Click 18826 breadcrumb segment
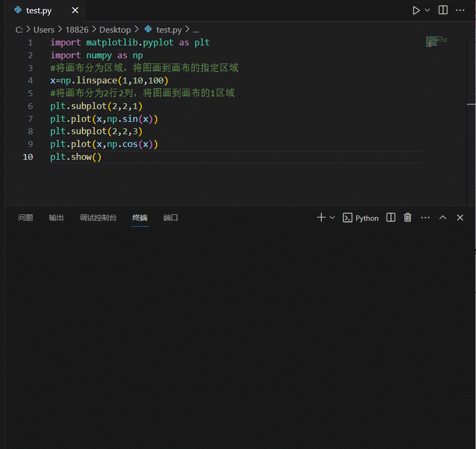The image size is (476, 449). (77, 30)
